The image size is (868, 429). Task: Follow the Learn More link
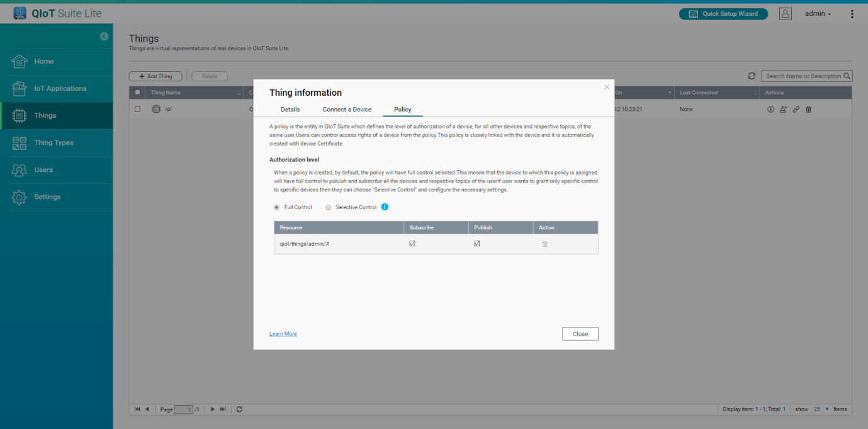pos(283,334)
